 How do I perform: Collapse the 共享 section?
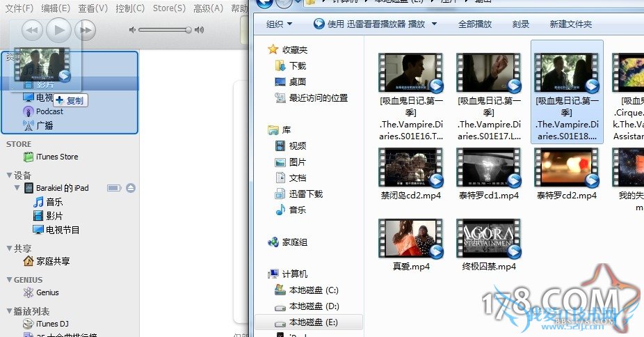pos(9,249)
